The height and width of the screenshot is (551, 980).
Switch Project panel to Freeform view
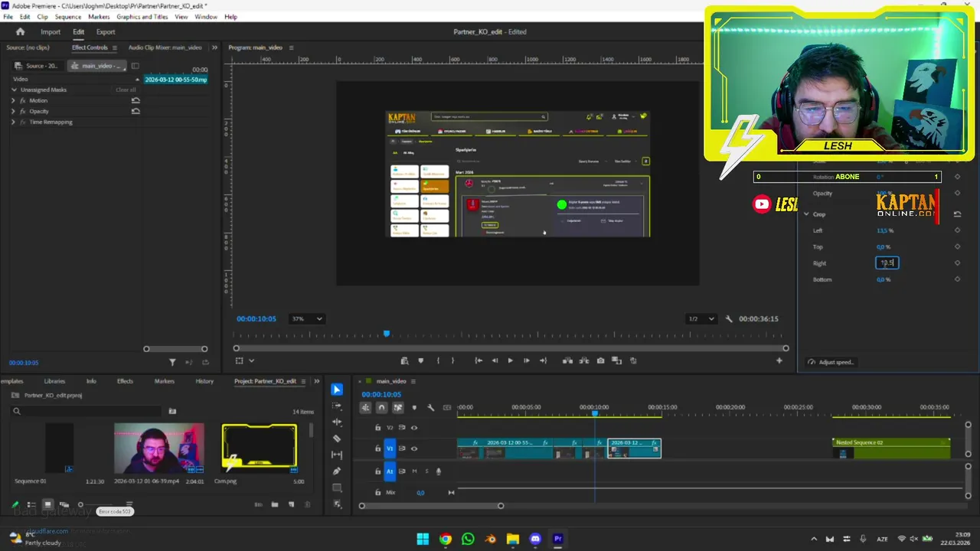click(64, 505)
